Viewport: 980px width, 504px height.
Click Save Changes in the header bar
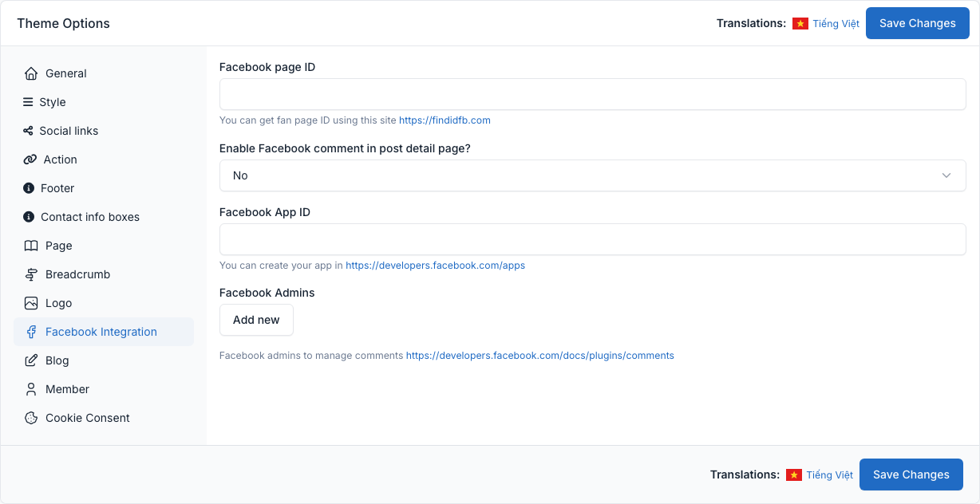[918, 23]
